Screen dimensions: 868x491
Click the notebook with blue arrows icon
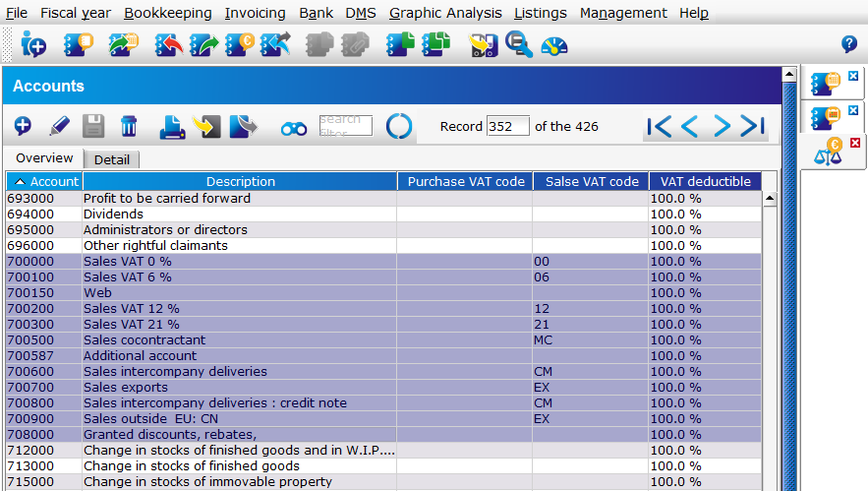(x=275, y=44)
